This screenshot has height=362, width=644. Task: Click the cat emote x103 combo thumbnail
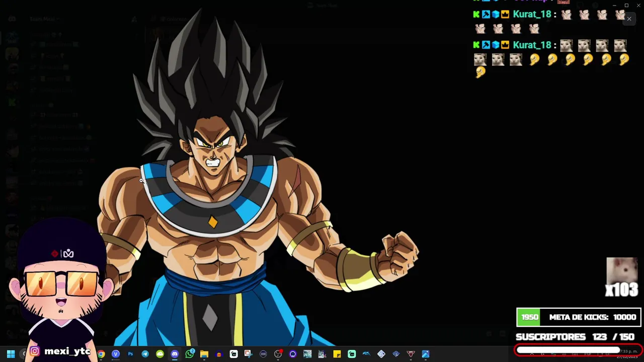[x=622, y=271]
